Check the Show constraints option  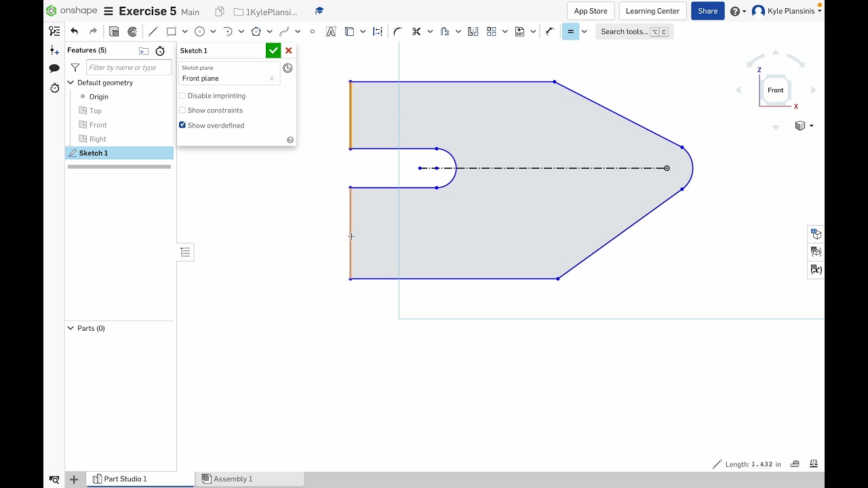[x=182, y=110]
